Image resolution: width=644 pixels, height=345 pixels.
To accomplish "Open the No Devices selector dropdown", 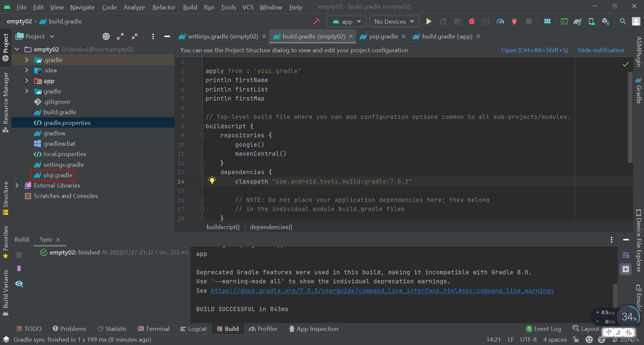I will 394,21.
